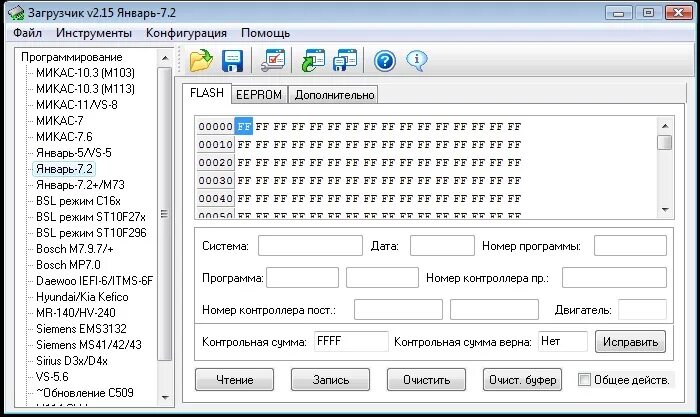Save using the blue floppy disk icon

click(x=233, y=61)
